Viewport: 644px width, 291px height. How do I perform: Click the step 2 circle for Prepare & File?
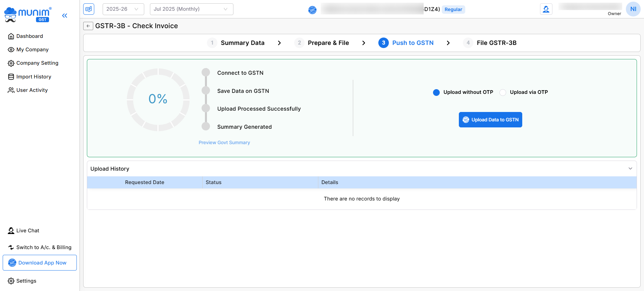299,43
